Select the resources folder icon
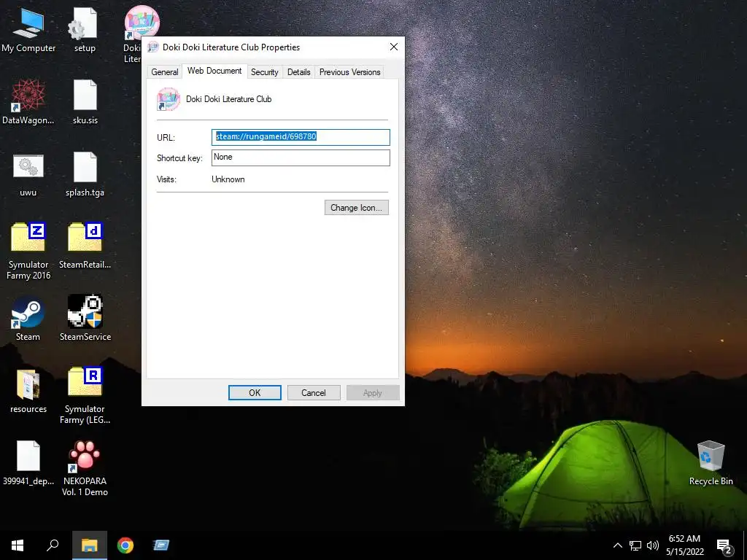747x560 pixels. click(28, 391)
